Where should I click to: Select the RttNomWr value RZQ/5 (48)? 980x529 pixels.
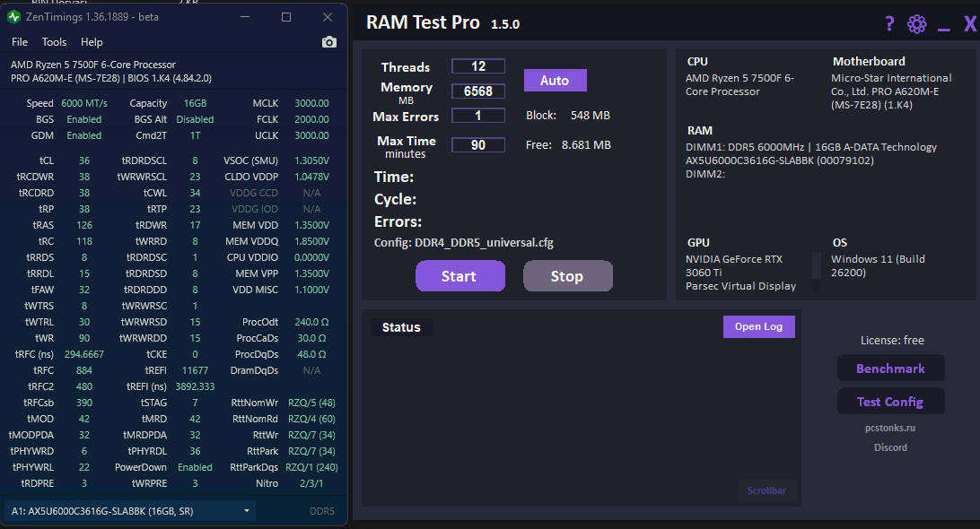(x=312, y=403)
